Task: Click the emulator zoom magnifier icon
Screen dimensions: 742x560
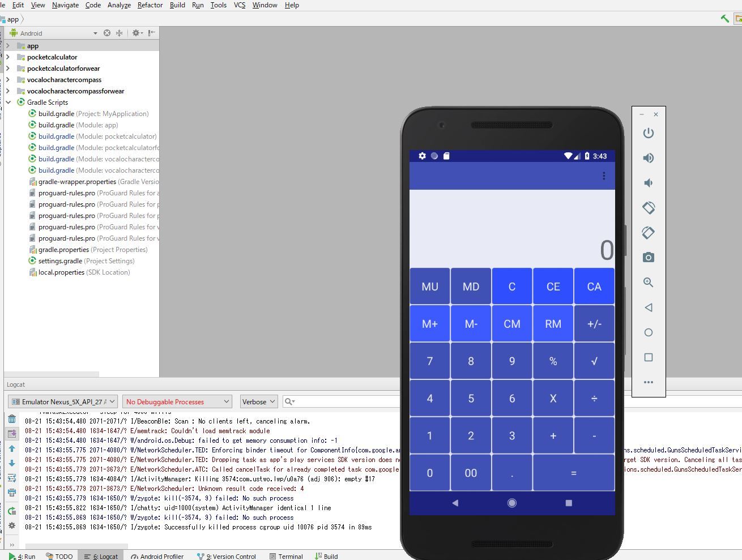Action: (x=648, y=283)
